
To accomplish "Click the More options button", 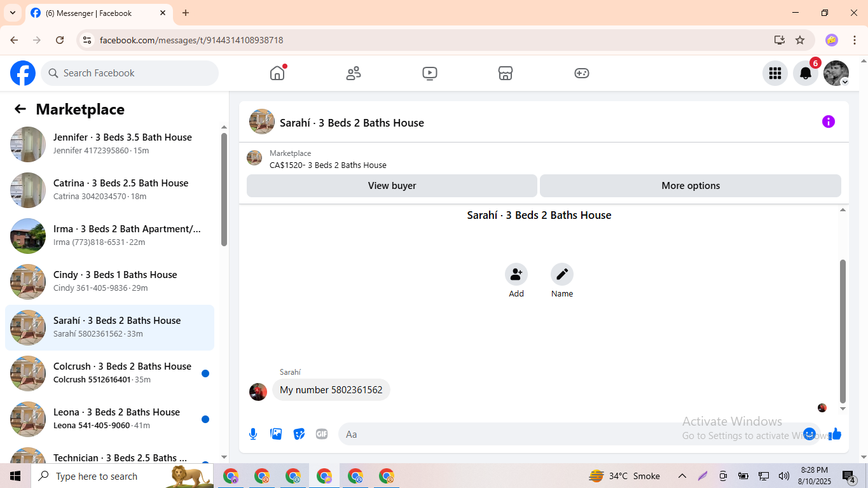I will click(x=691, y=186).
